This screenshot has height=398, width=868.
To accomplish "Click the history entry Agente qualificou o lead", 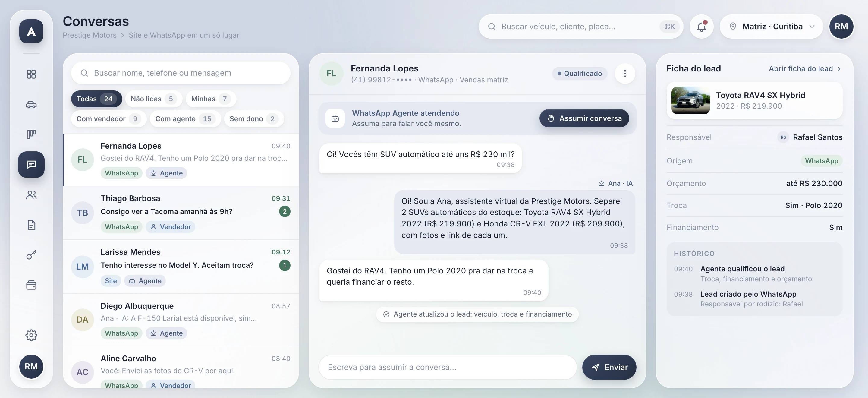I will tap(754, 274).
